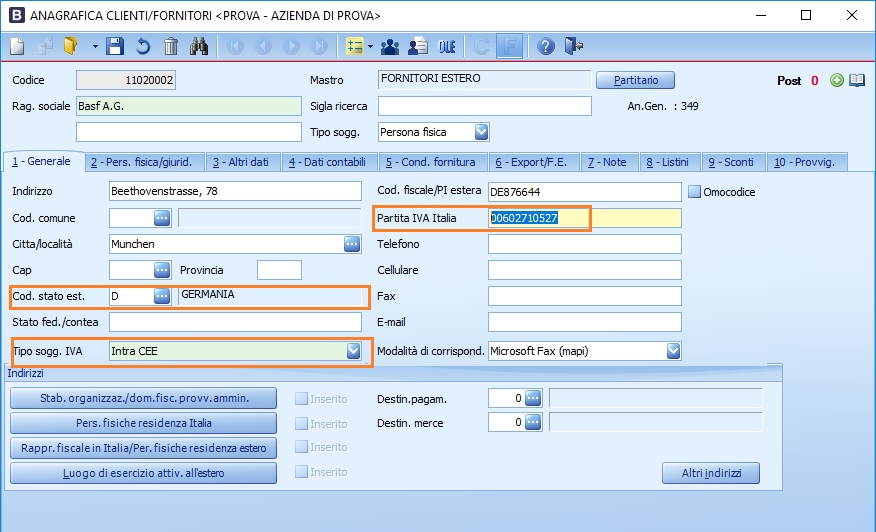This screenshot has height=532, width=876.
Task: Open the Tipo sogg. Persona fisica dropdown
Action: [x=482, y=132]
